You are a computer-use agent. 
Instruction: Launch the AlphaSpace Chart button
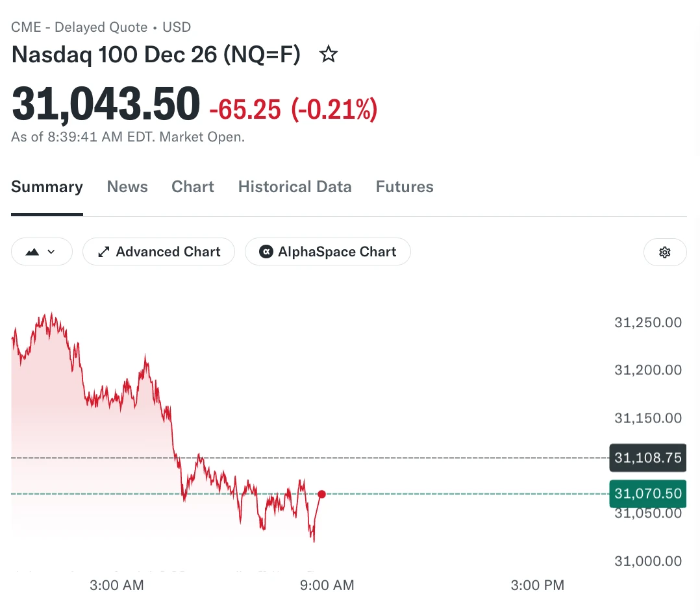pos(328,252)
